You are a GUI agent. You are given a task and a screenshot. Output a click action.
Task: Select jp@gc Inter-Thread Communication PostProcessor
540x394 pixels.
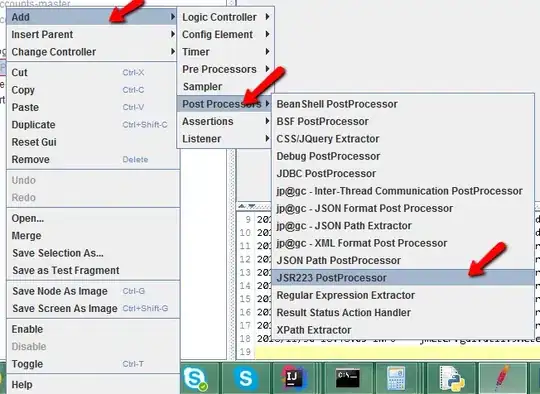pos(404,191)
